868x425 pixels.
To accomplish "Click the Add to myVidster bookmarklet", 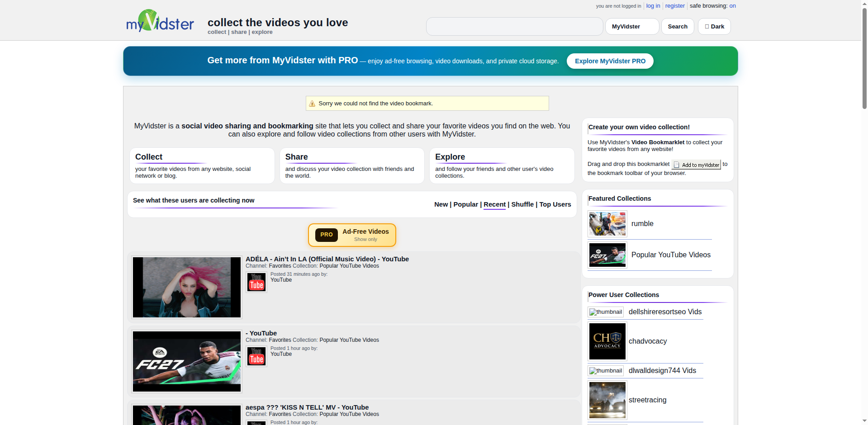I will [697, 165].
